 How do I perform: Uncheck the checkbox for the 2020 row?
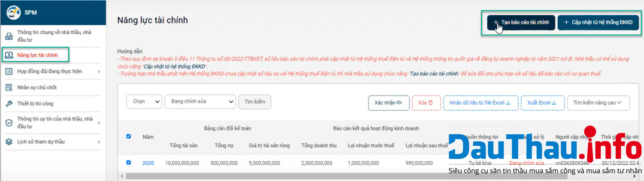129,163
